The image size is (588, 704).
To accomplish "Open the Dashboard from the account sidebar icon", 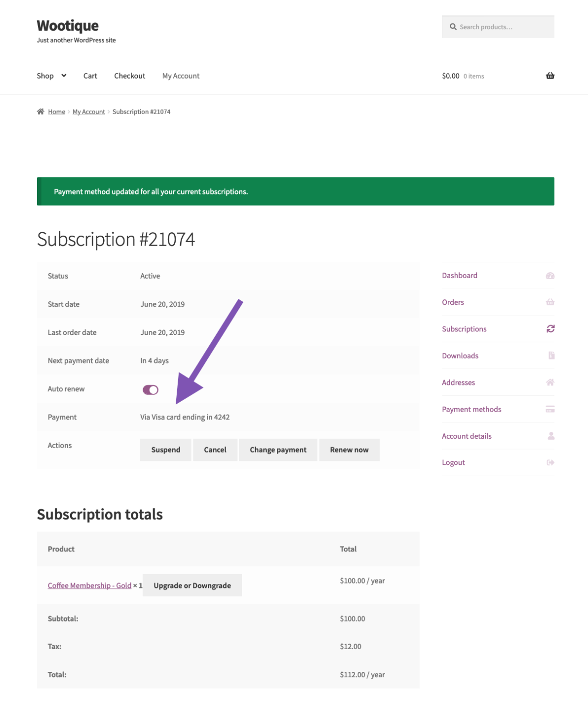I will (550, 275).
